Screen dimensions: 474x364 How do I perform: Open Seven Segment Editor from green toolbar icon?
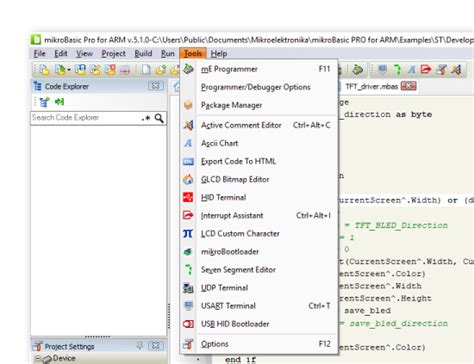(x=397, y=70)
